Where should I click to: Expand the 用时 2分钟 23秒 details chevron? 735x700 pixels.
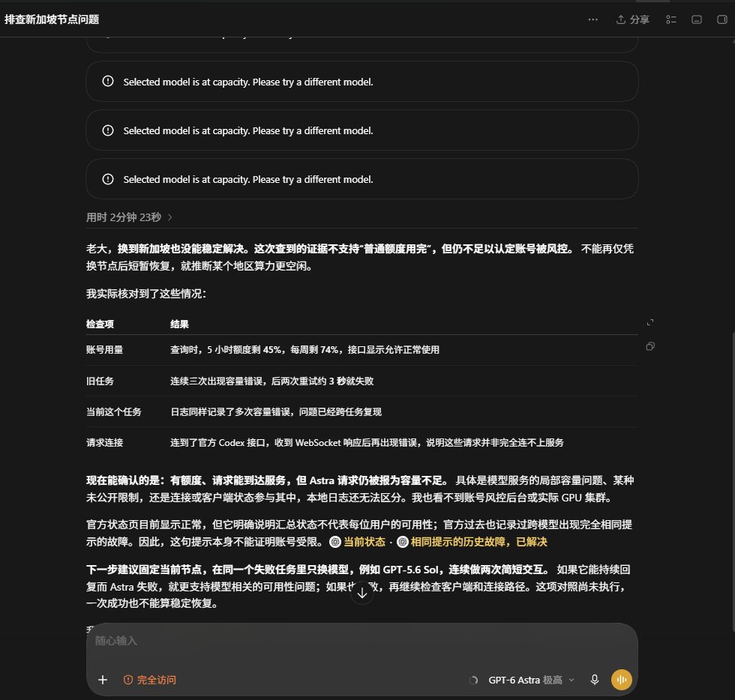pos(170,217)
